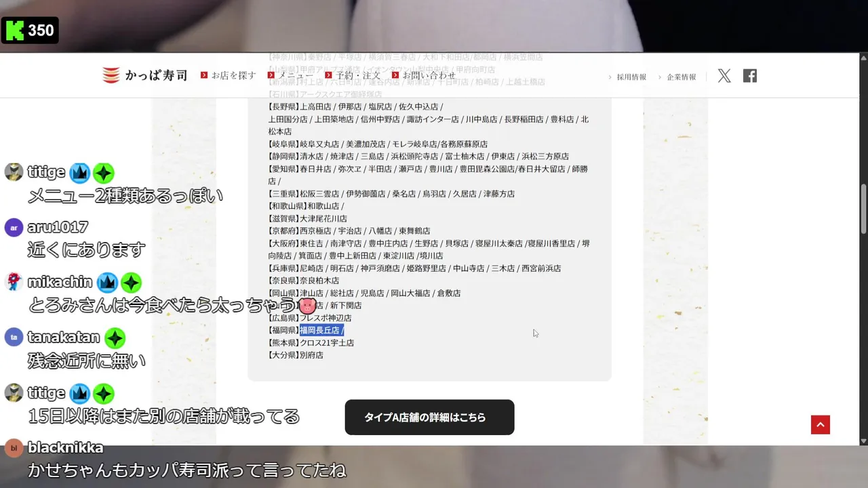Click 西京極店 in Kyoto row

coord(315,231)
